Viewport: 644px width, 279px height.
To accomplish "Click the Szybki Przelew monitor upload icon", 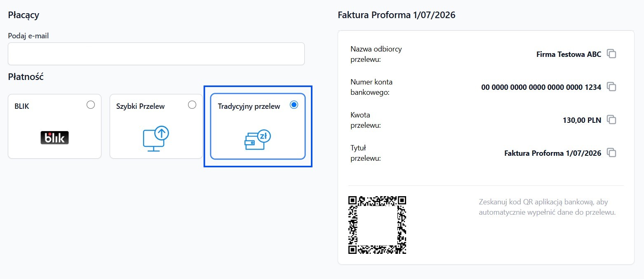I will [156, 139].
